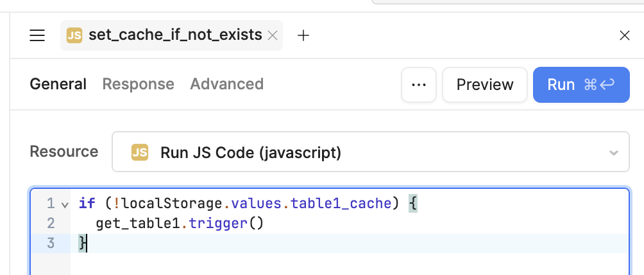644x275 pixels.
Task: Close the set_cache_if_not_exists tab
Action: pyautogui.click(x=273, y=35)
